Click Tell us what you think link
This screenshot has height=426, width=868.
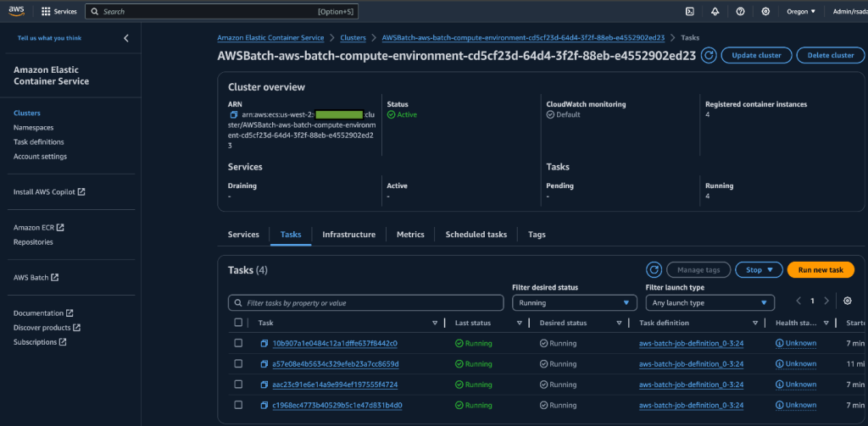(x=49, y=38)
